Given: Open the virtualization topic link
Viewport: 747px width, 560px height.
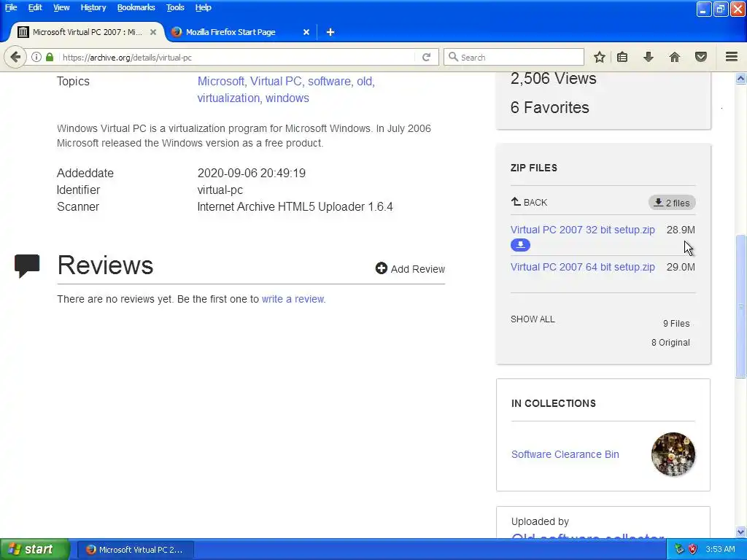Looking at the screenshot, I should click(x=228, y=98).
